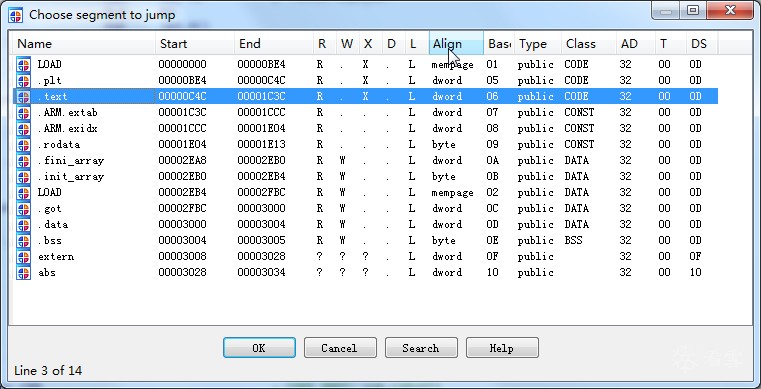The width and height of the screenshot is (761, 389).
Task: Click end address 00002EB0 of .fini_array
Action: click(x=261, y=161)
